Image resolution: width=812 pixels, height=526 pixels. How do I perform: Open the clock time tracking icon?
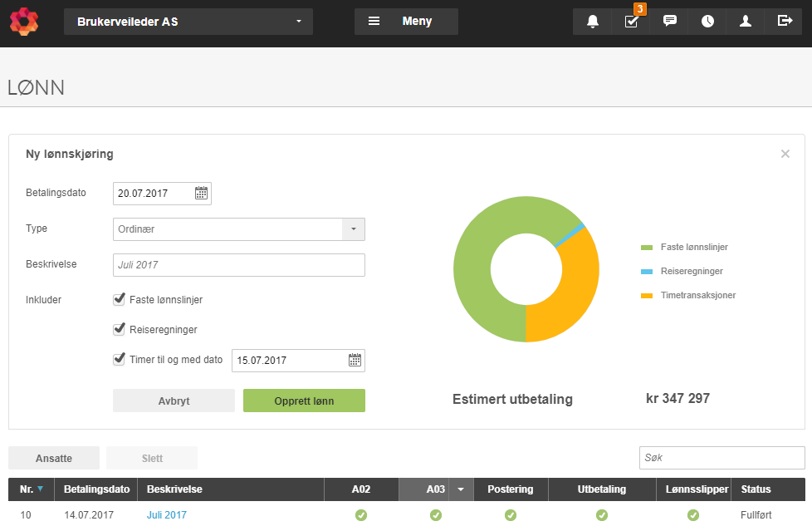pyautogui.click(x=707, y=22)
